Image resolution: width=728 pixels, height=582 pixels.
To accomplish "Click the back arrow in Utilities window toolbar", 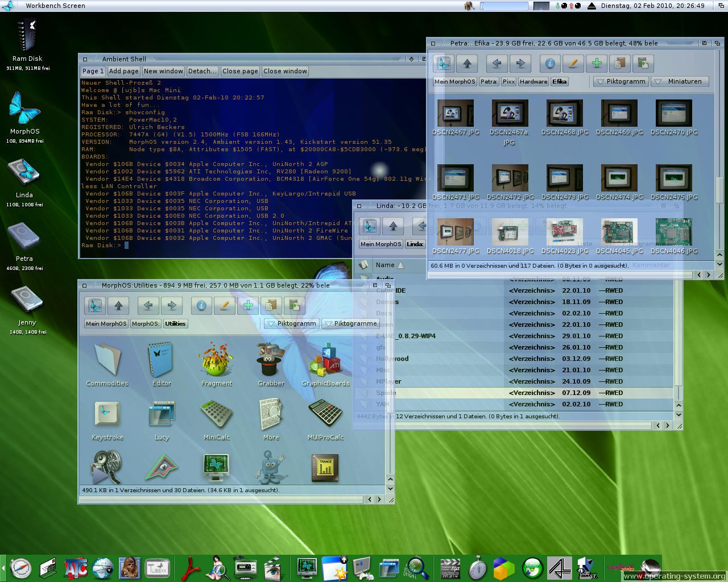I will (148, 306).
